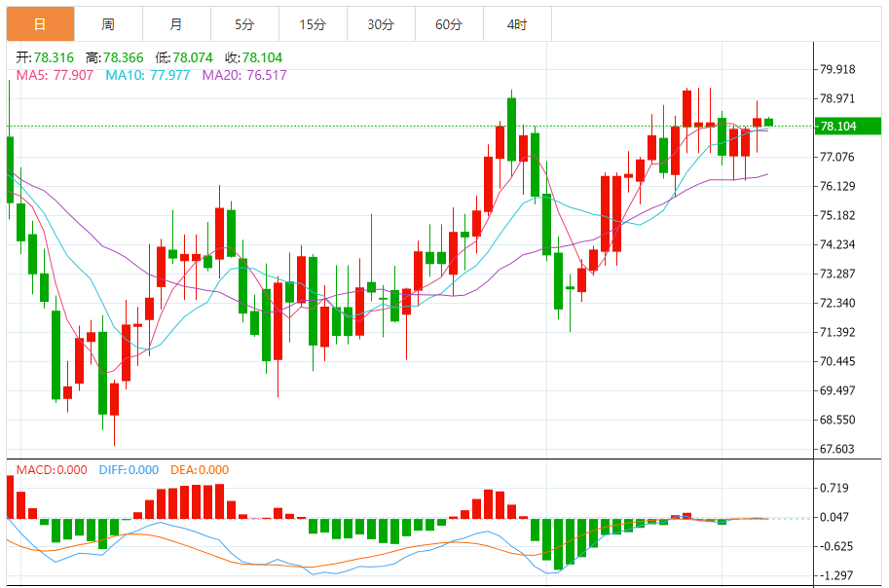Click the 72.340 price axis label
This screenshot has width=889, height=588.
click(x=837, y=303)
